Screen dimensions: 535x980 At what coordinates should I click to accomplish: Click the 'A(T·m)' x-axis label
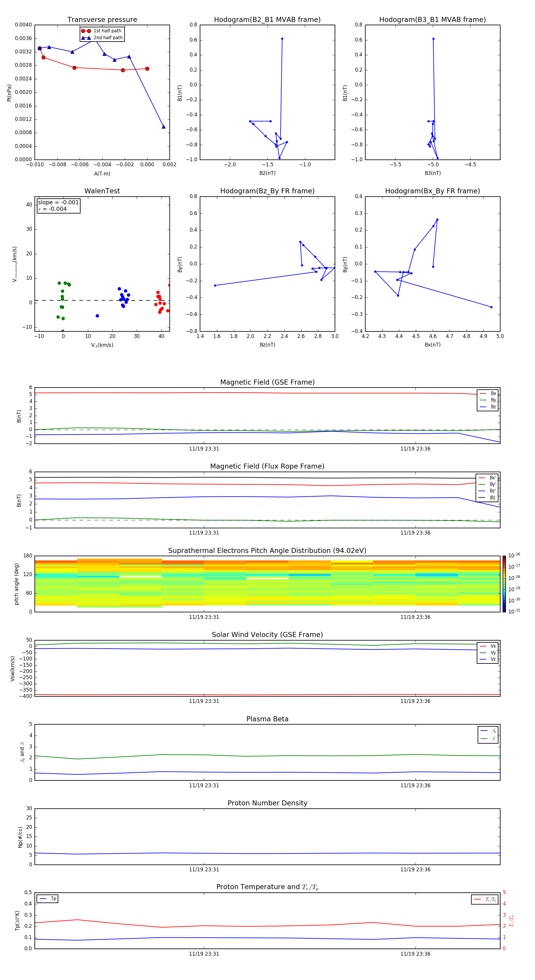[x=102, y=174]
